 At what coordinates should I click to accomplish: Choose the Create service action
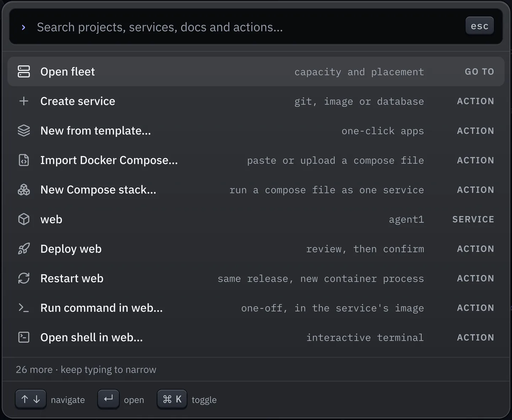pyautogui.click(x=256, y=101)
